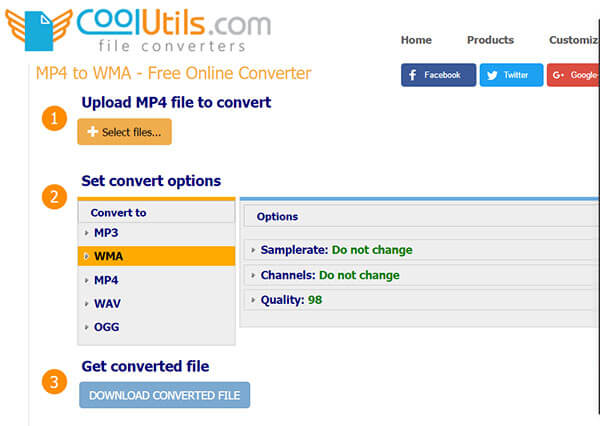Click the Download Converted File button
Screen dimensions: 600x426
pos(165,395)
